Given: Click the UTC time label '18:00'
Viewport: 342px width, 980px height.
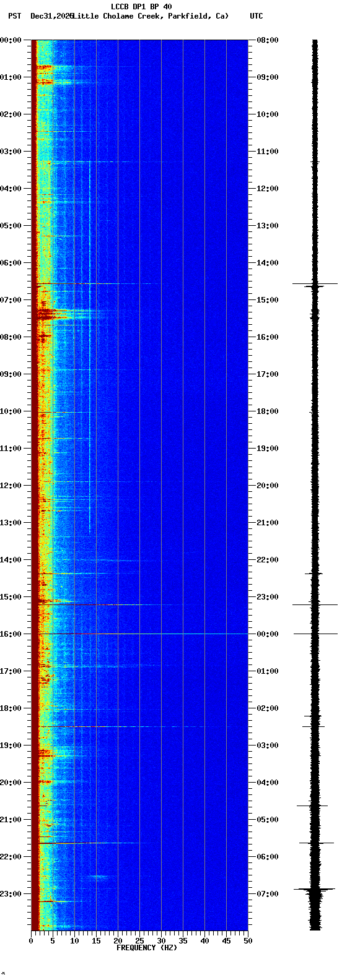Looking at the screenshot, I should (268, 411).
